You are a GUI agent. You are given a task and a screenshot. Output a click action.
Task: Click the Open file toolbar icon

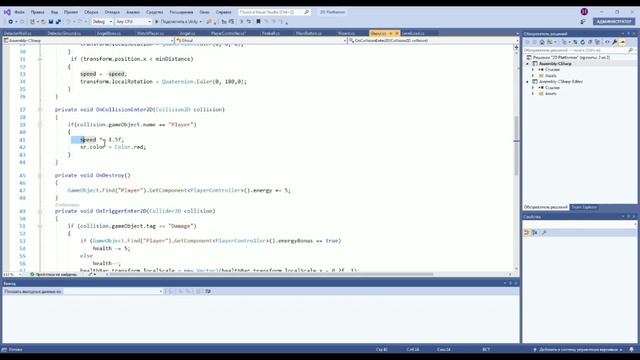43,22
